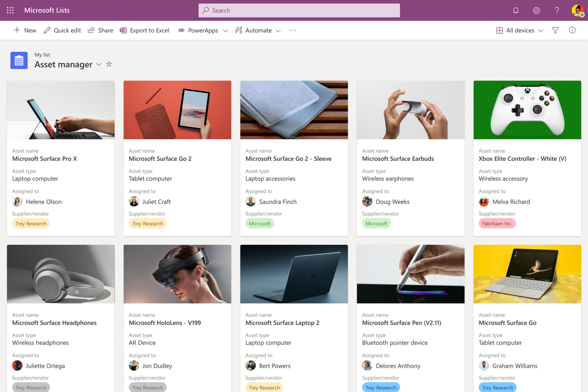This screenshot has height=392, width=588.
Task: Open user profile avatar
Action: point(578,10)
